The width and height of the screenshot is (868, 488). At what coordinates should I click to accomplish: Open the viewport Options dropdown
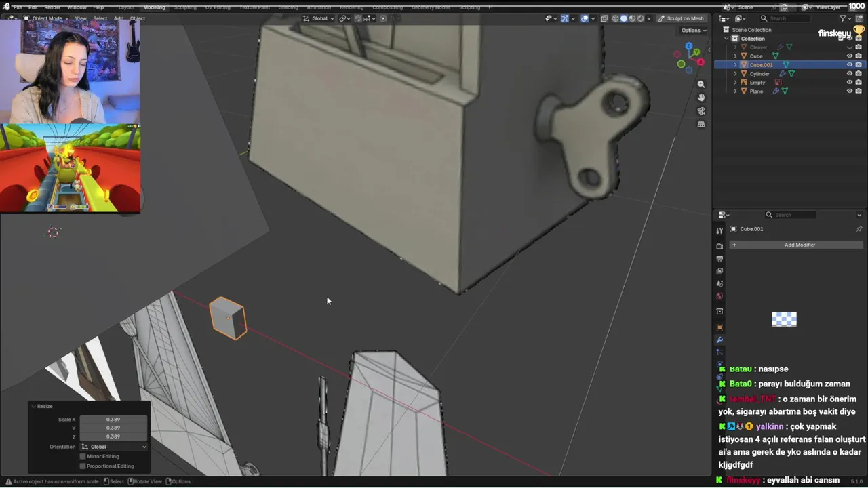tap(693, 30)
